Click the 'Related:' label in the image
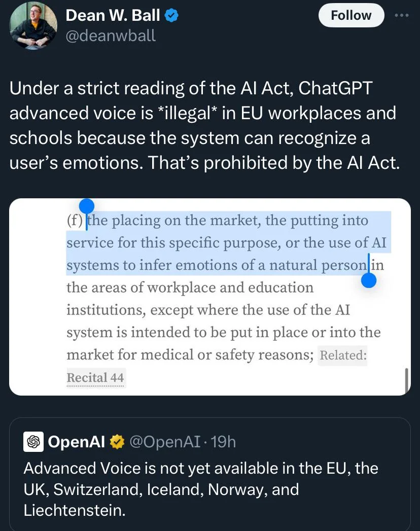420x531 pixels. coord(343,355)
